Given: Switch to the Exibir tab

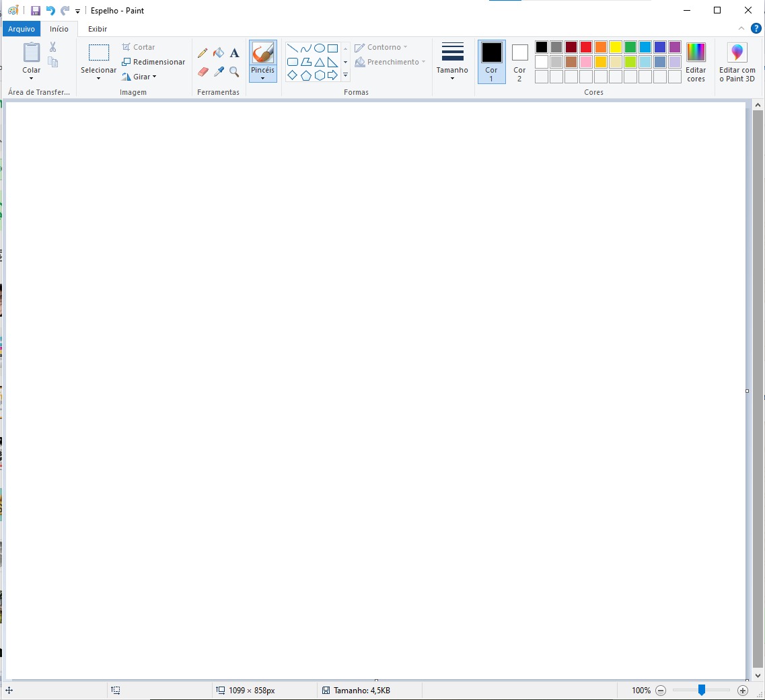Looking at the screenshot, I should [98, 29].
